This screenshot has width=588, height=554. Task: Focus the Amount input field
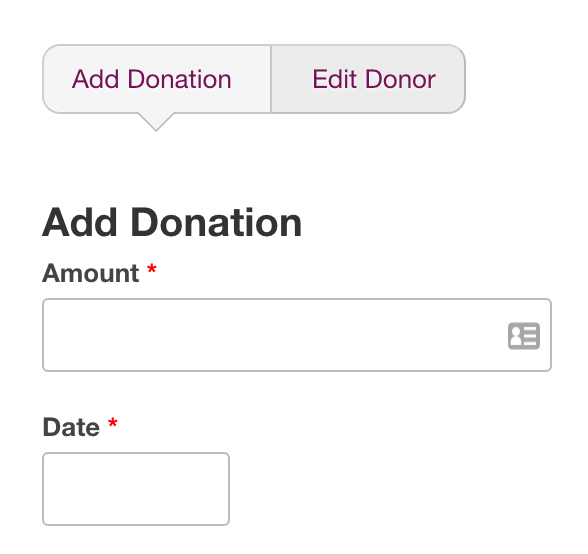297,335
